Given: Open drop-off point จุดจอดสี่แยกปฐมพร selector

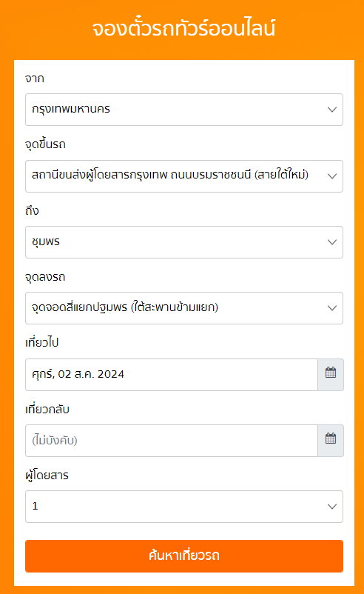Looking at the screenshot, I should (184, 308).
